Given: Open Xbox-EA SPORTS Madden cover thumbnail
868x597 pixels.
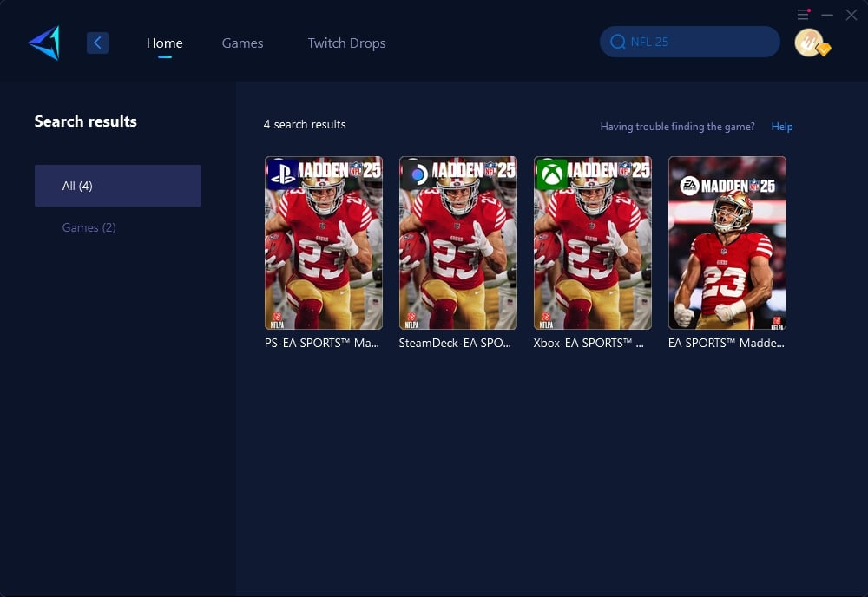Looking at the screenshot, I should point(593,243).
